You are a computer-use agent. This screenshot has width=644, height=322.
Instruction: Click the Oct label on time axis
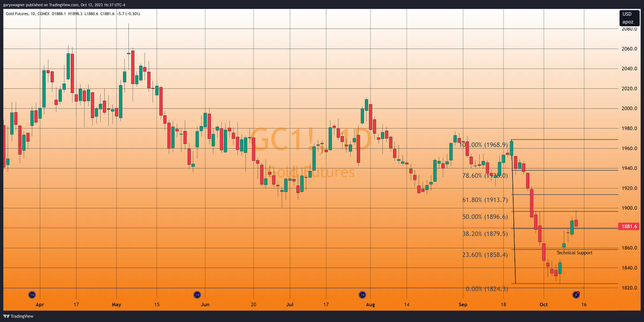pyautogui.click(x=544, y=305)
